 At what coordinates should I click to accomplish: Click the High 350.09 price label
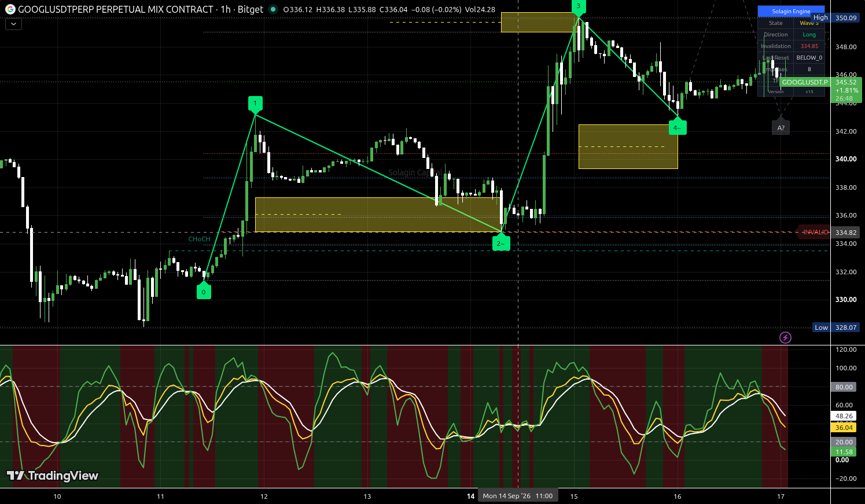tap(836, 17)
